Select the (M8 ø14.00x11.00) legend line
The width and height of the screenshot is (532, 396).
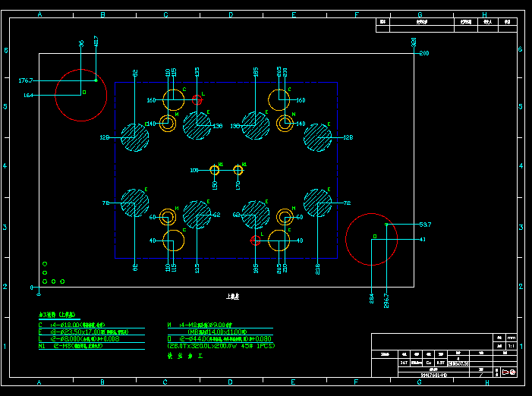[218, 332]
